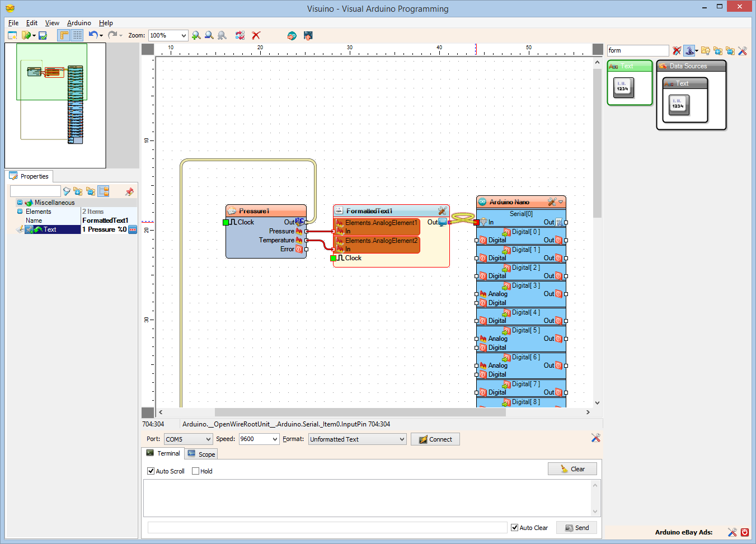Click the collapse all properties icon
The width and height of the screenshot is (756, 544).
(x=91, y=191)
